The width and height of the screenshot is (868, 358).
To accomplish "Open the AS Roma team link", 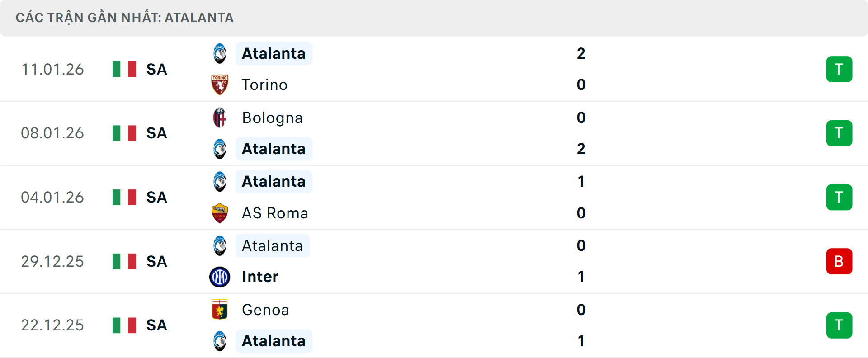I will click(x=275, y=213).
